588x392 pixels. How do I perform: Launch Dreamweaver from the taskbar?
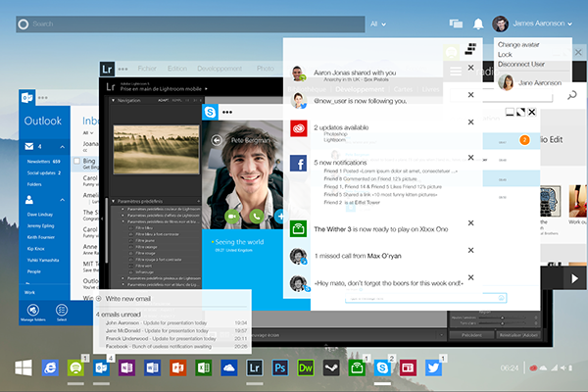coord(306,367)
